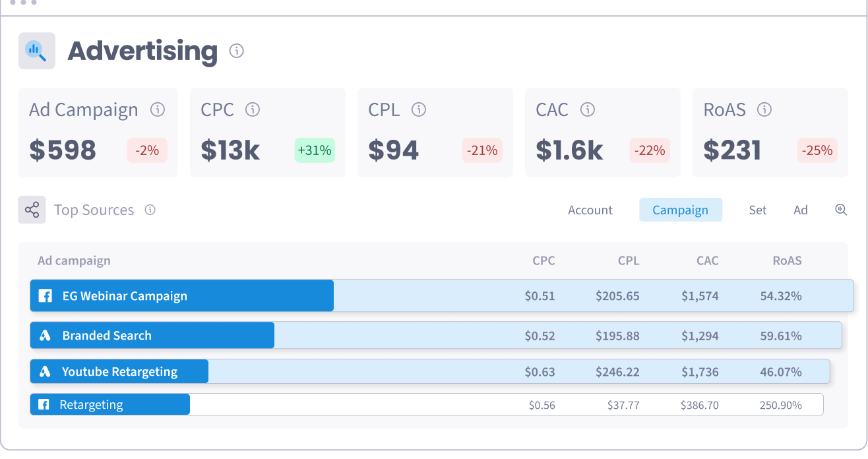Click the Ad campaign column header

74,260
